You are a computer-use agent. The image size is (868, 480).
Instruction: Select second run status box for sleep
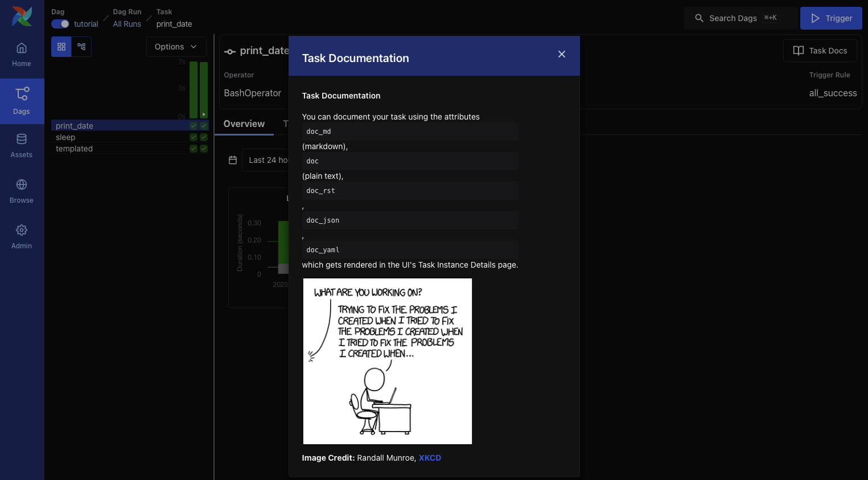click(x=204, y=137)
